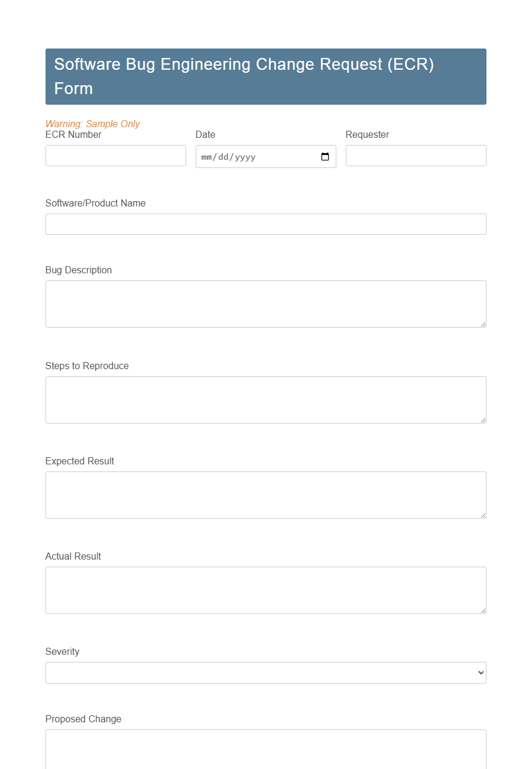532x769 pixels.
Task: Click inside the Actual Result text area
Action: (266, 589)
